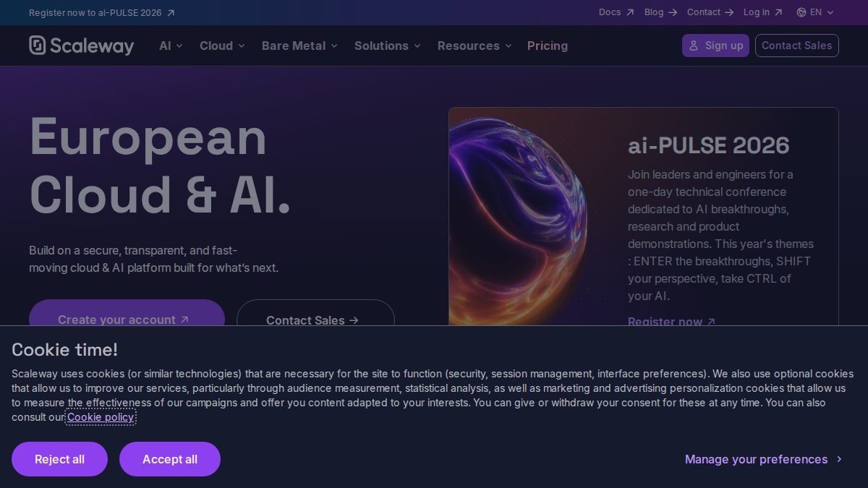
Task: Open the Docs link
Action: point(616,12)
